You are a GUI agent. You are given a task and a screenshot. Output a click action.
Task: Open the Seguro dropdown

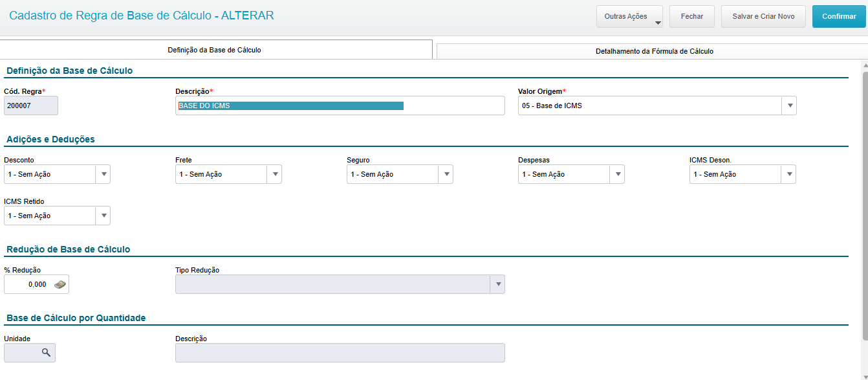pos(446,174)
